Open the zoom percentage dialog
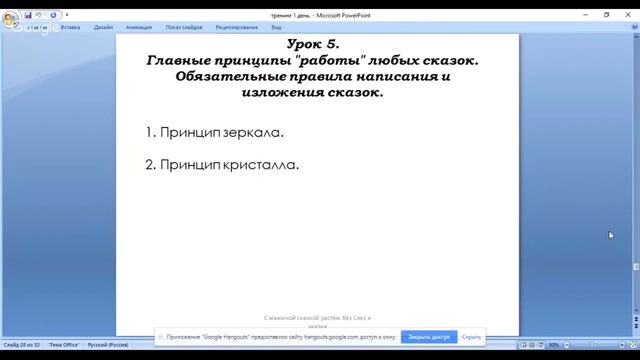 [x=554, y=345]
